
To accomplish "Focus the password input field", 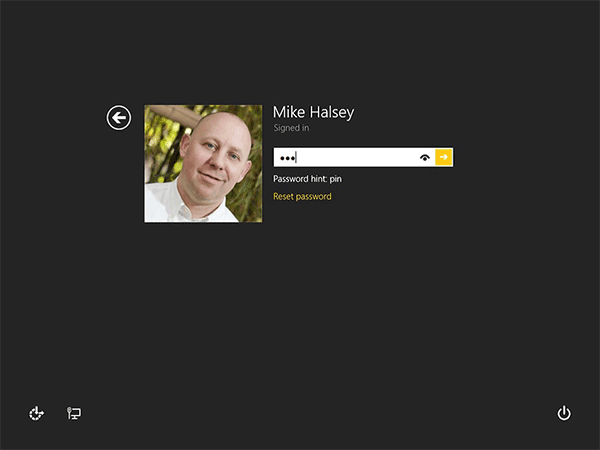I will click(x=354, y=157).
